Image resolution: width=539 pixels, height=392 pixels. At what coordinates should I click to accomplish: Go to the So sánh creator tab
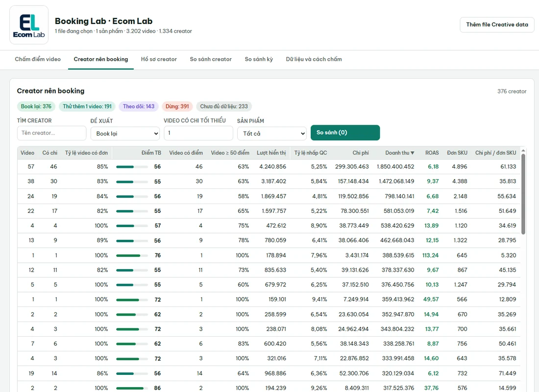pos(211,59)
